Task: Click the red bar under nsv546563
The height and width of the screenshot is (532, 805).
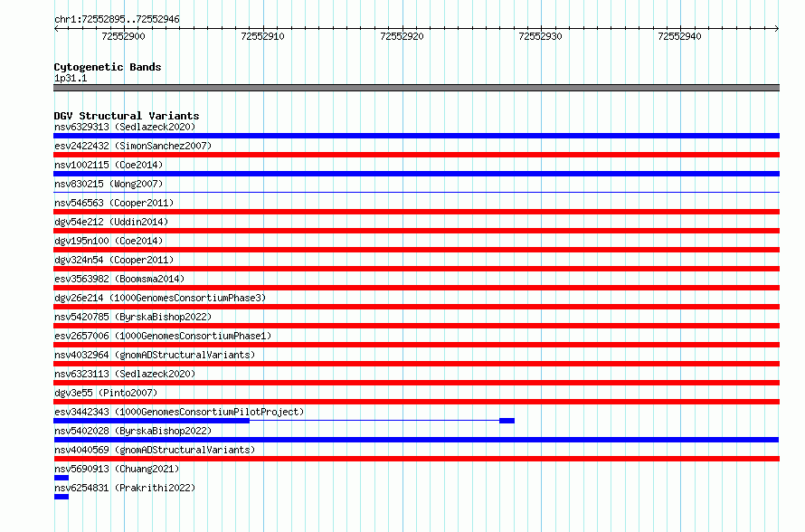Action: [x=416, y=212]
